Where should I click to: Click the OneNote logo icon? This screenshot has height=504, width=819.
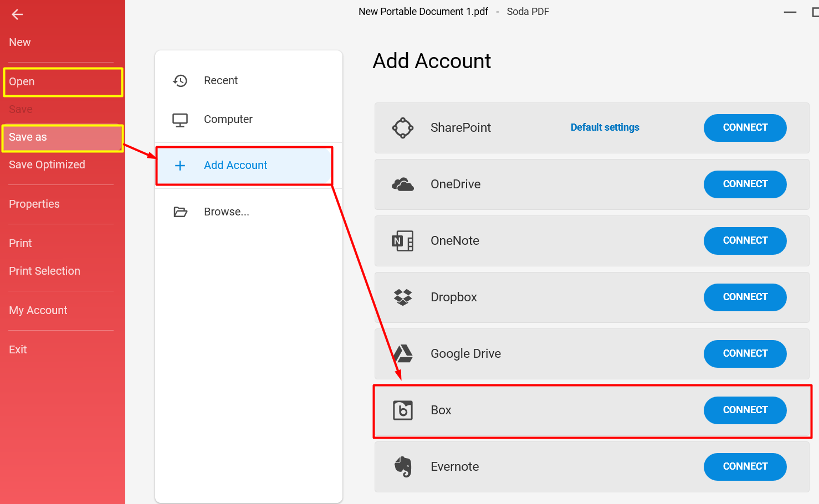point(403,241)
